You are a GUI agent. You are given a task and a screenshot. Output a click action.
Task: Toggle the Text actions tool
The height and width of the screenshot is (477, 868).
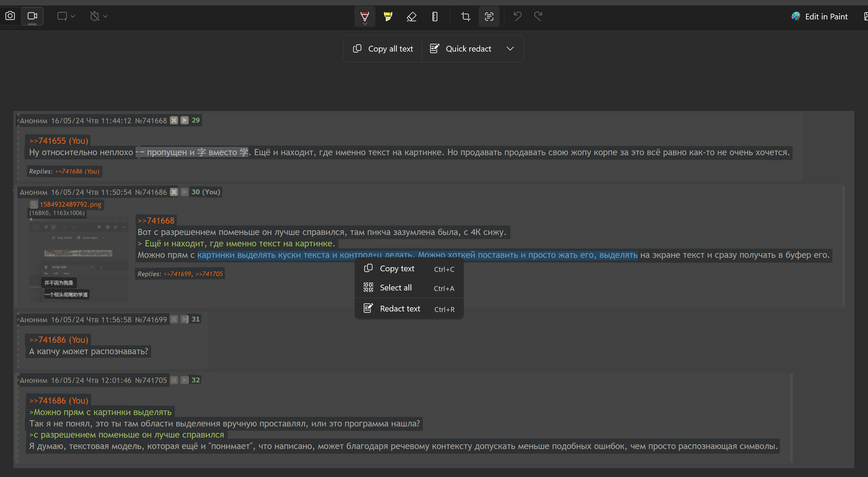[x=489, y=16]
